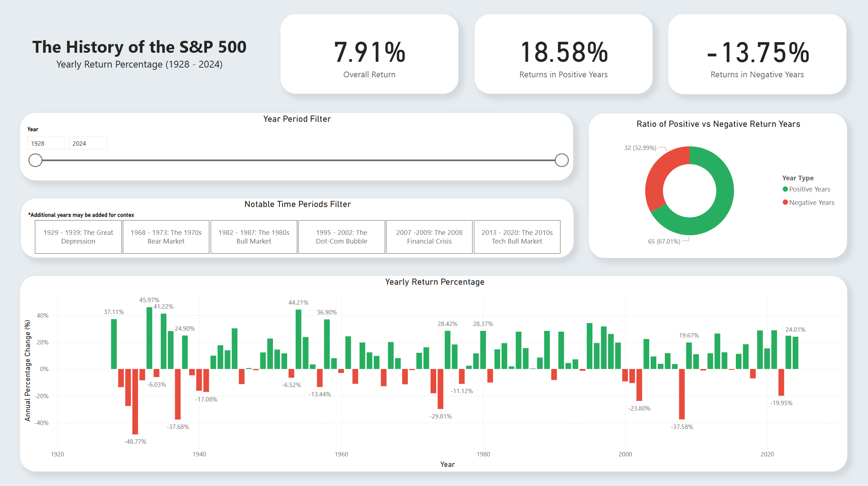Pick the 1995 - 2002 Dot-Com Bubble filter
This screenshot has width=868, height=486.
342,237
